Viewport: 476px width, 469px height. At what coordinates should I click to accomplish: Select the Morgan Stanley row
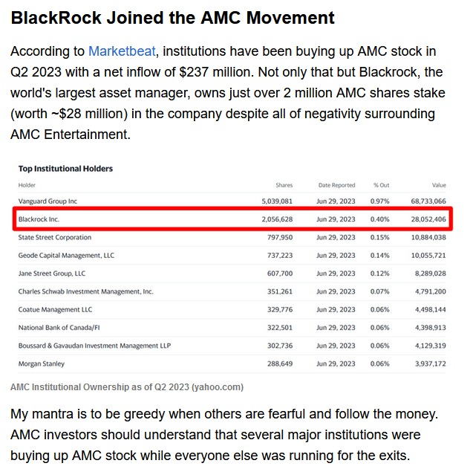[x=41, y=363]
